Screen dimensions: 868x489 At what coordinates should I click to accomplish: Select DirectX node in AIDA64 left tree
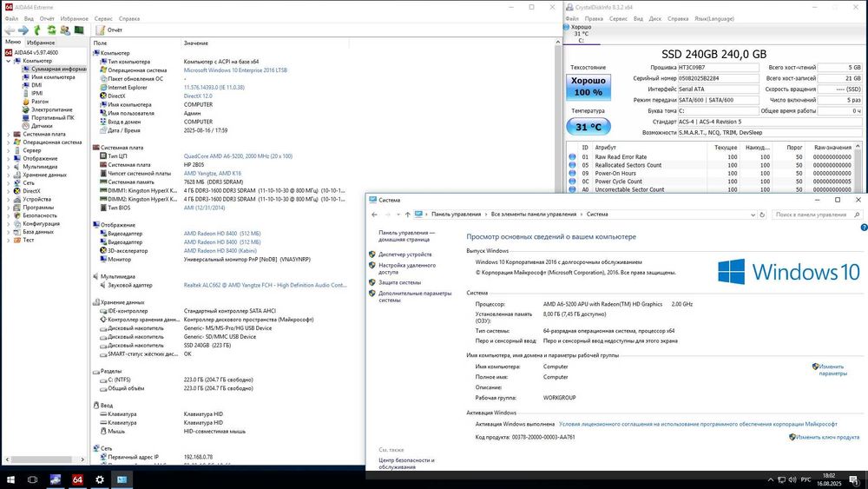(31, 191)
